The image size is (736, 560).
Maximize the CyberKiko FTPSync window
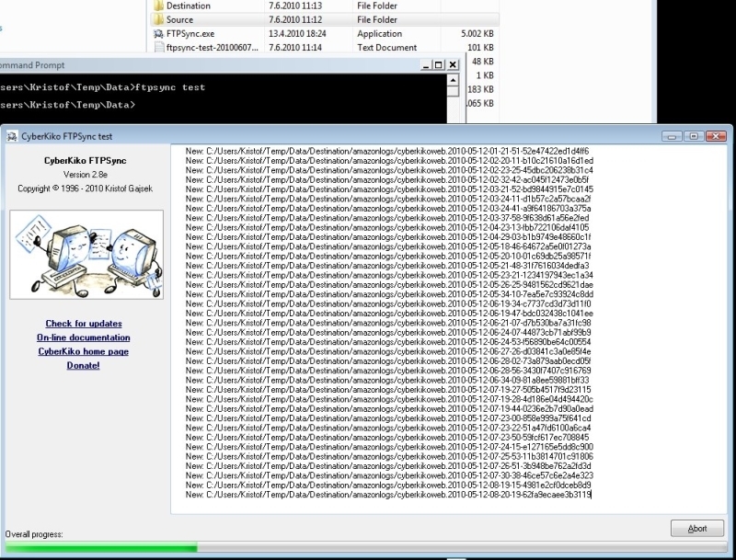(694, 136)
